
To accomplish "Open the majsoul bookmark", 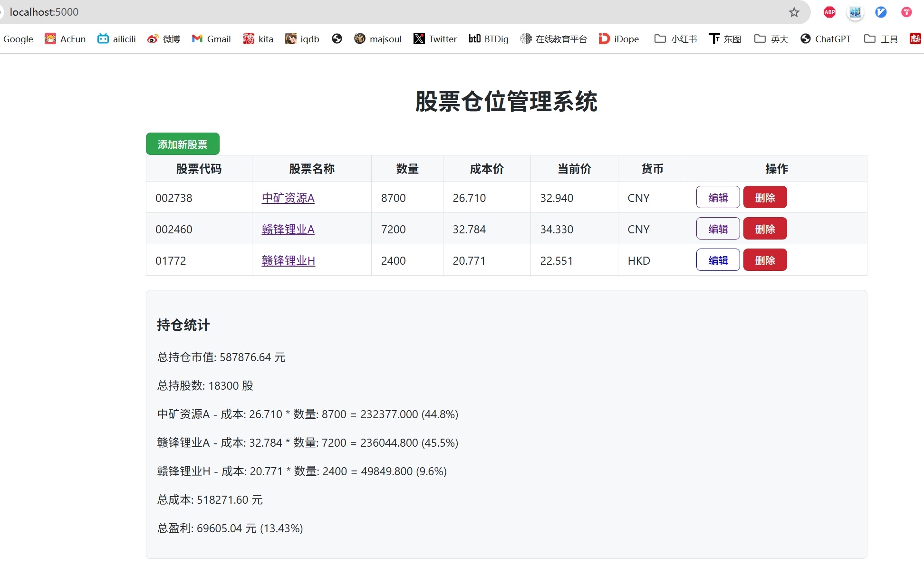I will pos(378,39).
